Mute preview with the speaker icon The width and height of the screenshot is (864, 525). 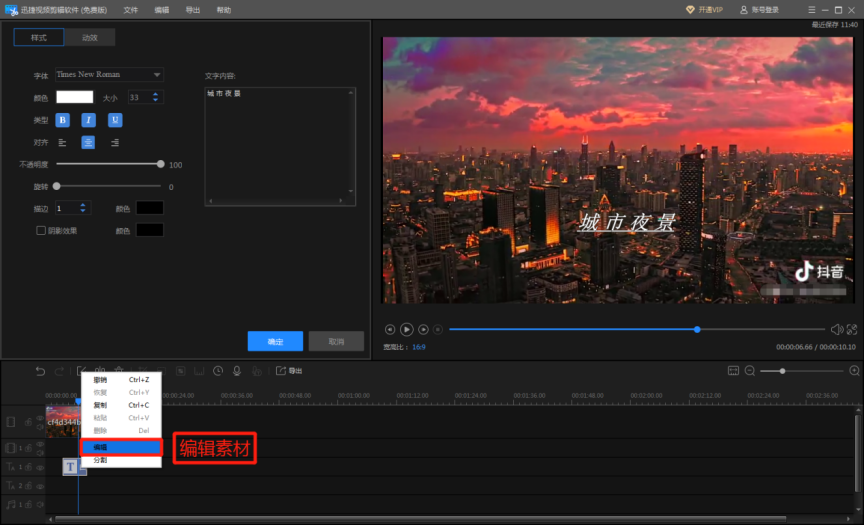[836, 329]
